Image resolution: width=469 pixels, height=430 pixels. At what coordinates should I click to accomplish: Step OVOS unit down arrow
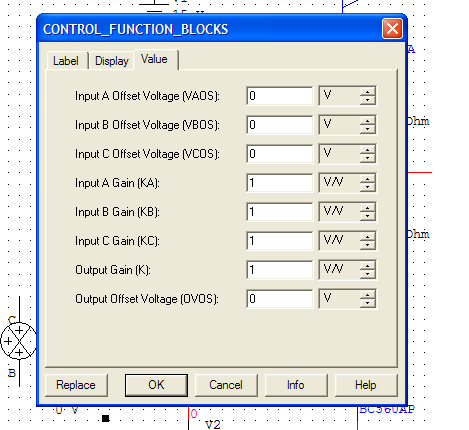(x=368, y=303)
